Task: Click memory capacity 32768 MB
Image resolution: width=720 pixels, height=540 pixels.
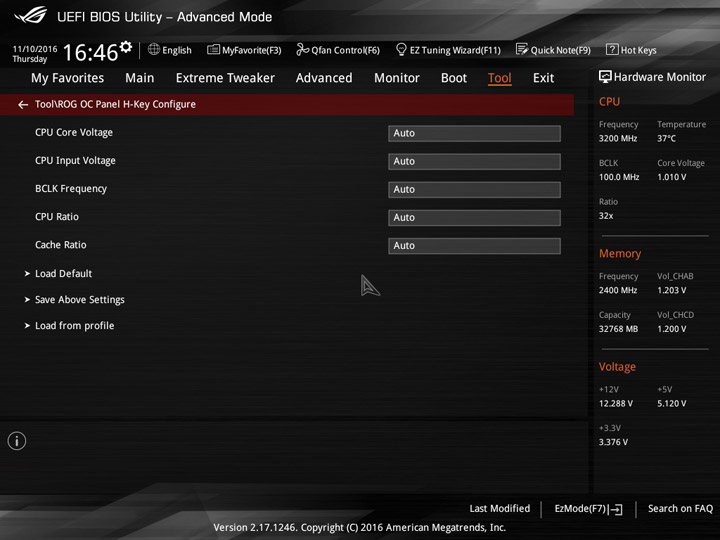Action: click(x=618, y=329)
